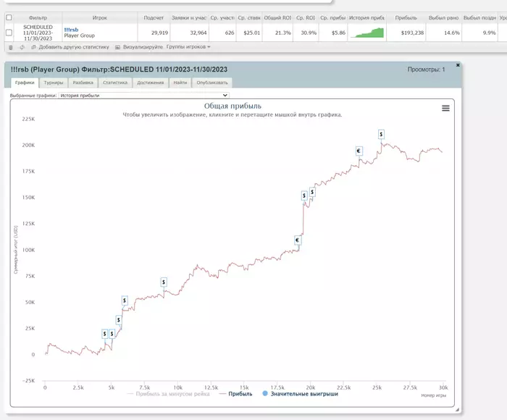Click the $ marker near 9k games
Screen dimensions: 507x420
[x=164, y=282]
